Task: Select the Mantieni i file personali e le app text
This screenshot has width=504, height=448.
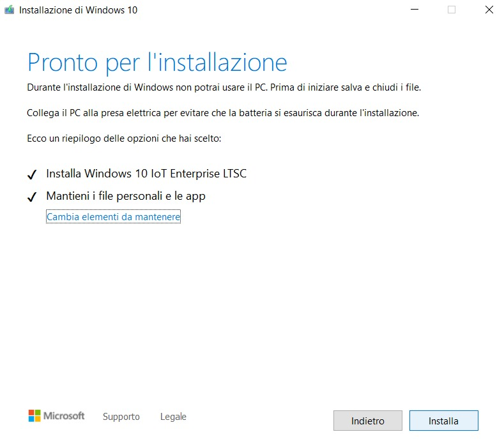Action: 126,196
